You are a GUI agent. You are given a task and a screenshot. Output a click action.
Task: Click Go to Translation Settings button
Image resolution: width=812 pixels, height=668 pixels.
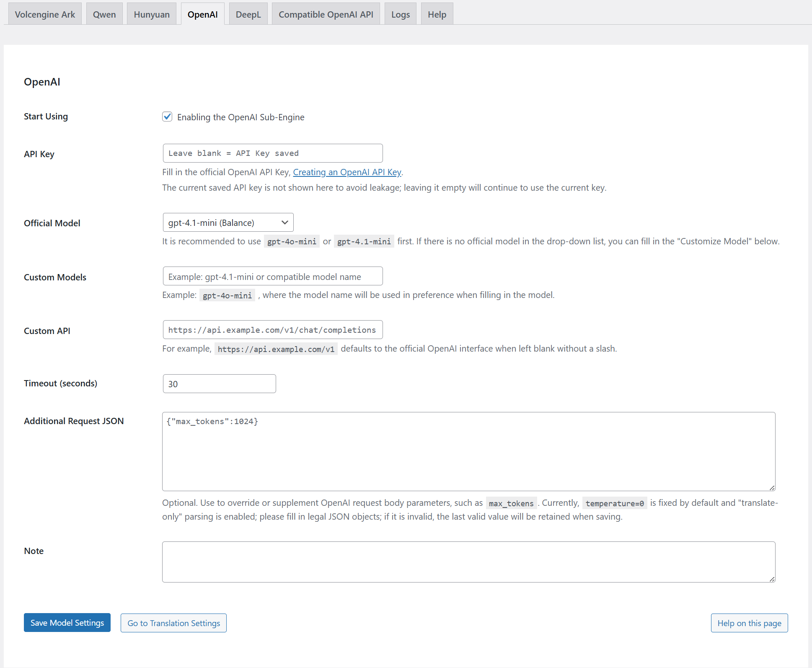(x=173, y=623)
